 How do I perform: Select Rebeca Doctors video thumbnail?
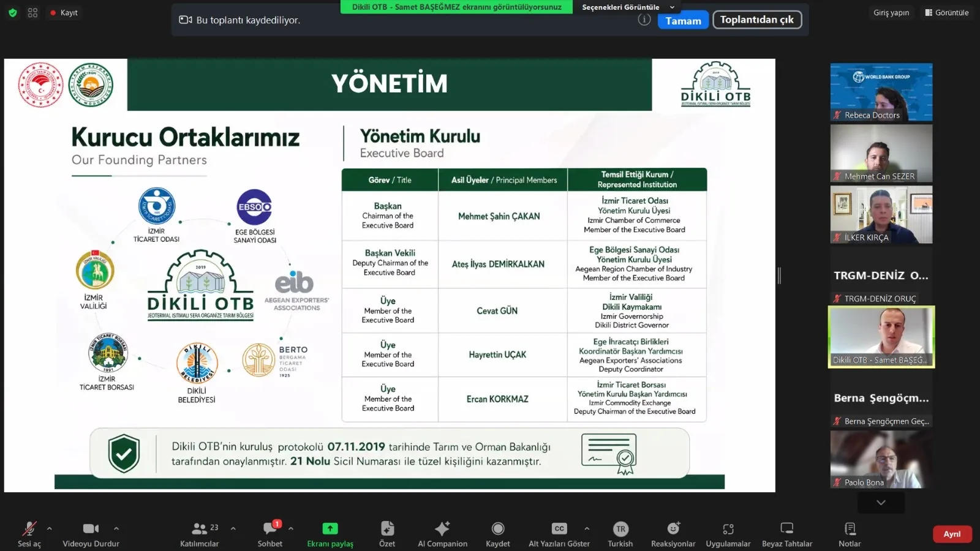tap(881, 92)
